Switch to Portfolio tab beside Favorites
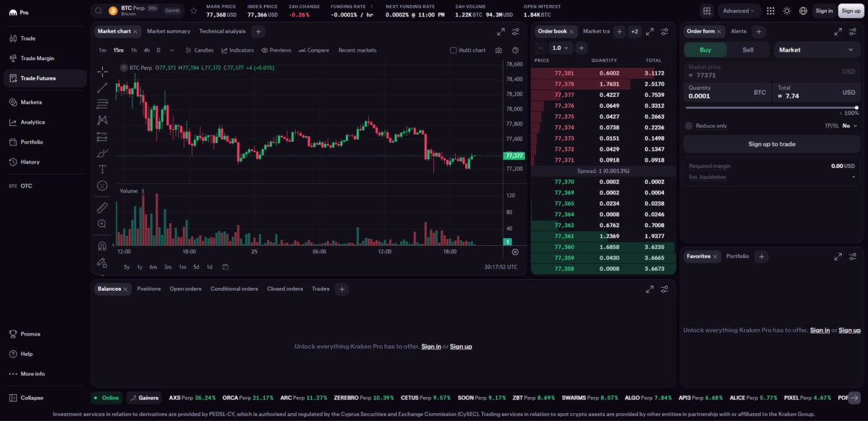Screen dimensions: 868x421 [x=738, y=257]
